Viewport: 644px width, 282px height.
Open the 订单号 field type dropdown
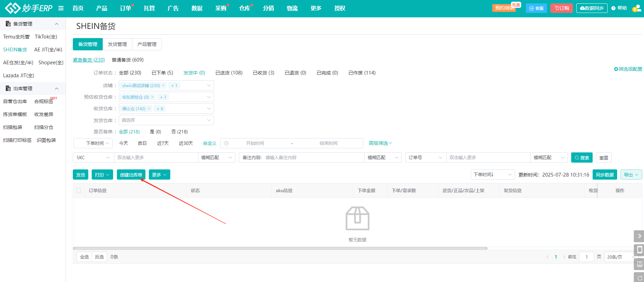[426, 157]
